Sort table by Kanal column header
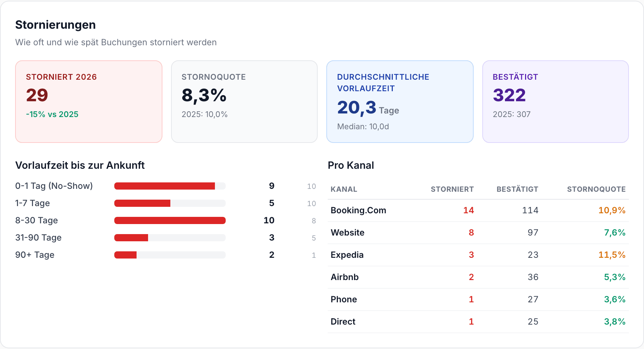This screenshot has height=349, width=644. pyautogui.click(x=344, y=189)
